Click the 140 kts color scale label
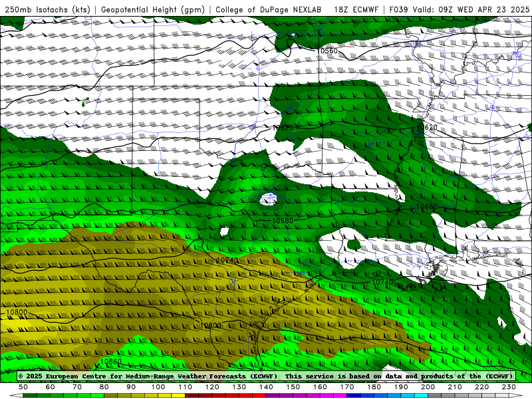Screen dimensions: 532x399 pos(267,387)
